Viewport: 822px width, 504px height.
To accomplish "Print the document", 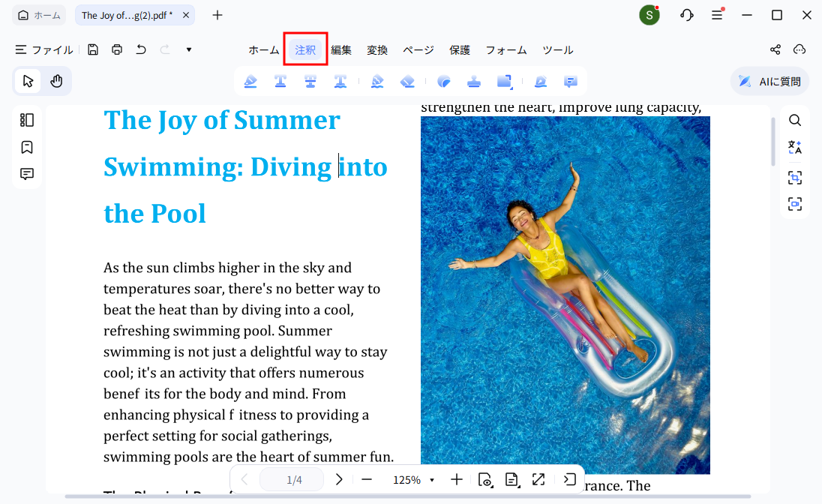I will coord(117,49).
